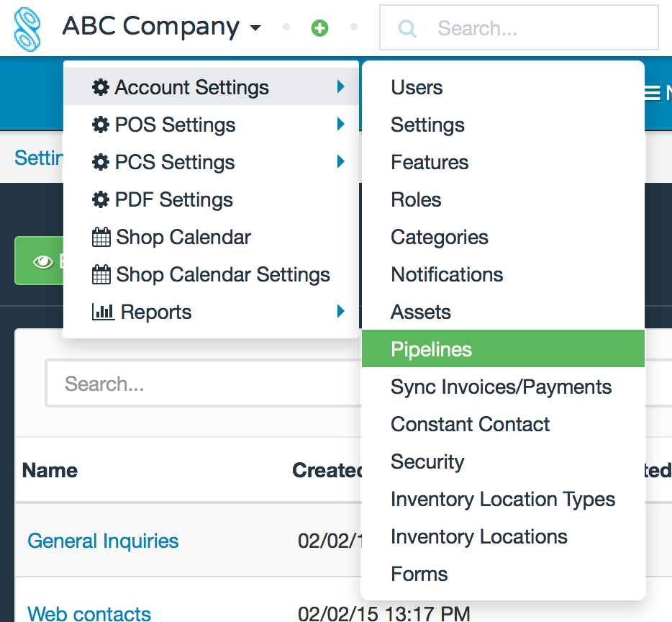Click the Shop Calendar calendar icon
The width and height of the screenshot is (672, 622).
[x=102, y=236]
